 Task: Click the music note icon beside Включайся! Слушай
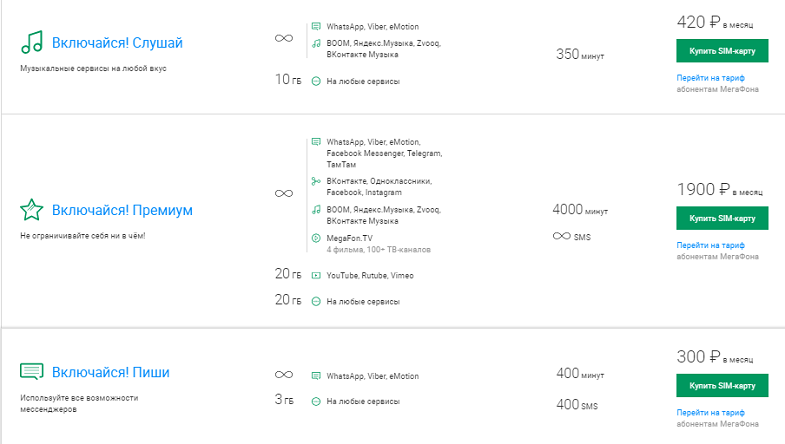(32, 42)
